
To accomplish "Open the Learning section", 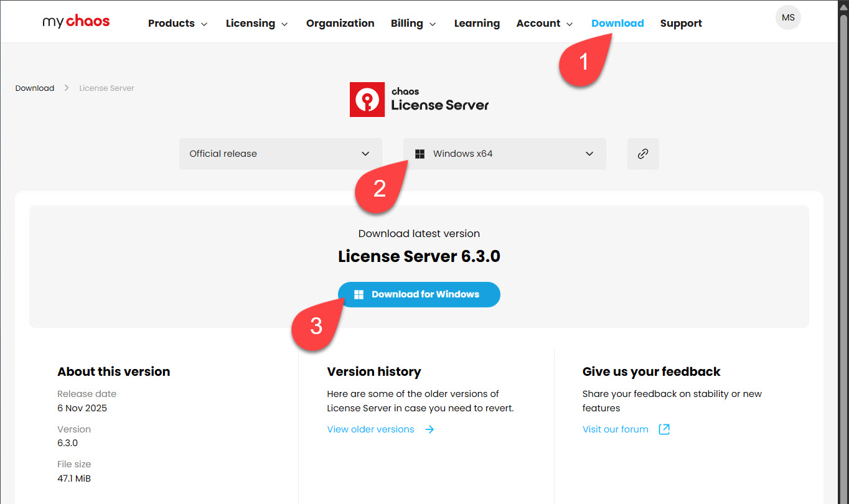I will tap(477, 24).
